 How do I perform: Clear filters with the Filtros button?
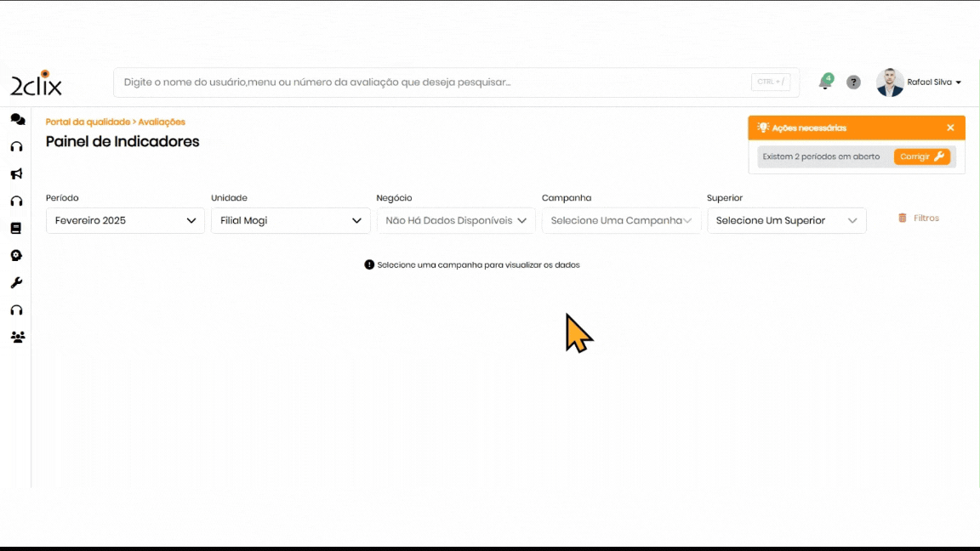click(919, 219)
